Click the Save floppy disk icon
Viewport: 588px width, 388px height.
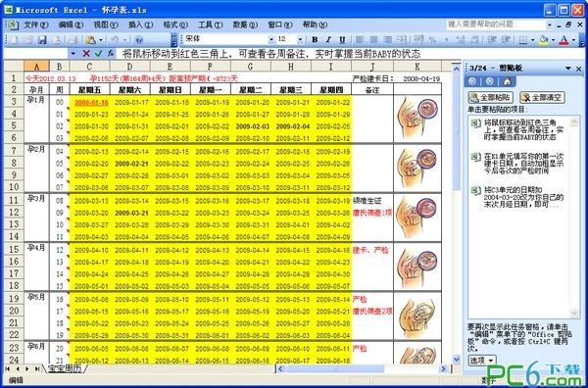point(42,40)
